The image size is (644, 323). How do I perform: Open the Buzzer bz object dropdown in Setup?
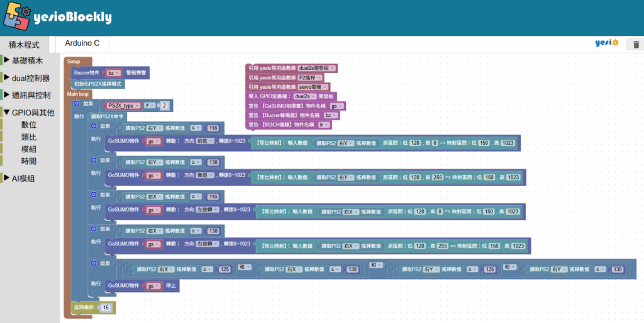tap(114, 73)
